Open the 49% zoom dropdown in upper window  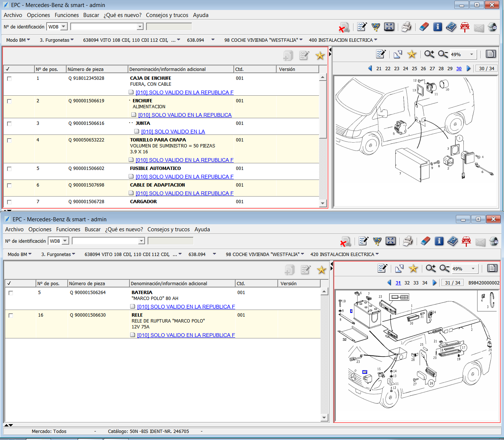(x=471, y=54)
